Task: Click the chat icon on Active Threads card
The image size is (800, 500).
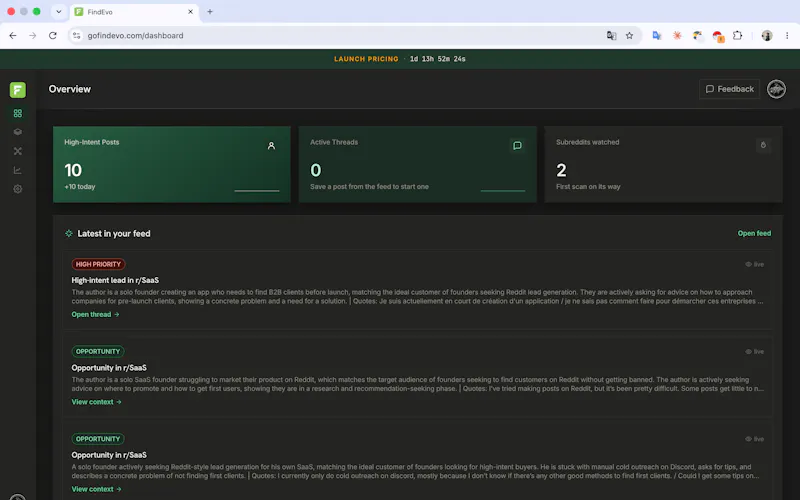Action: click(x=517, y=146)
